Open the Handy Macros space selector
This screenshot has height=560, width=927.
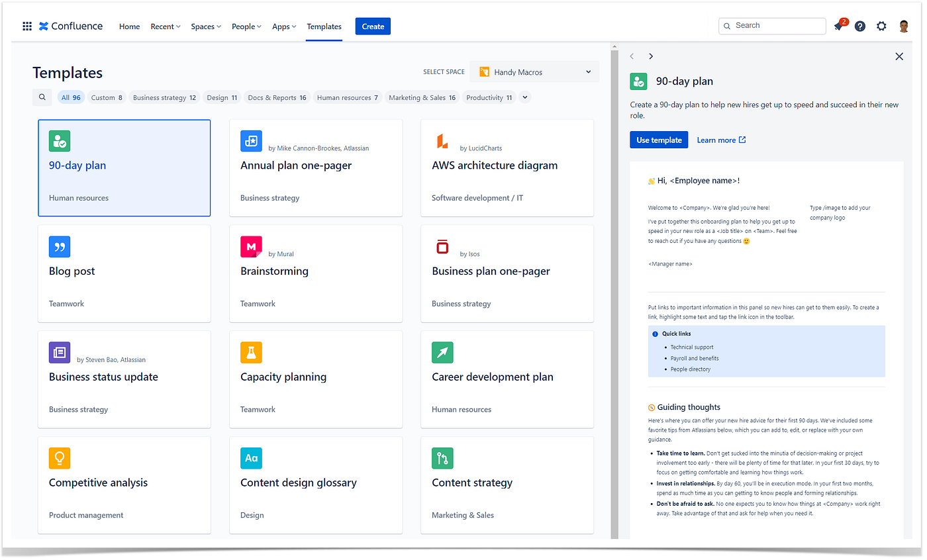click(535, 72)
